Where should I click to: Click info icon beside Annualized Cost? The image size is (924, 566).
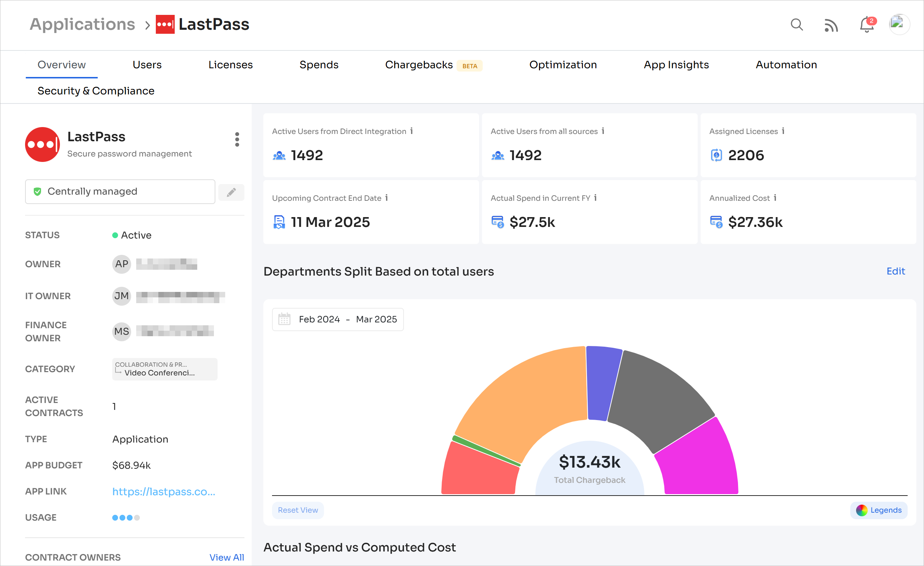775,198
